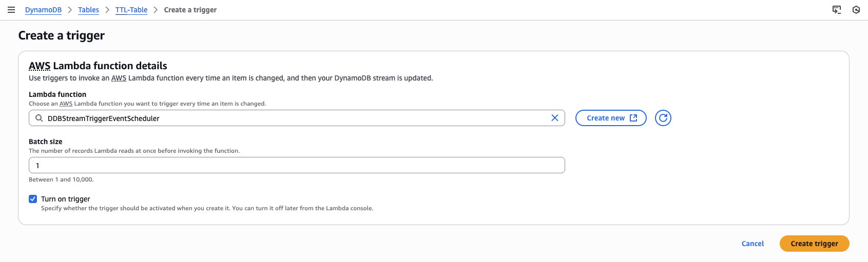Click 'Create a trigger' breadcrumb text
This screenshot has height=262, width=868.
point(190,10)
